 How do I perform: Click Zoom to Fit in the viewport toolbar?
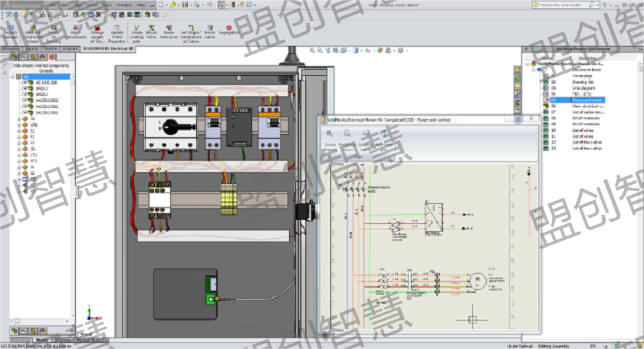[x=313, y=51]
